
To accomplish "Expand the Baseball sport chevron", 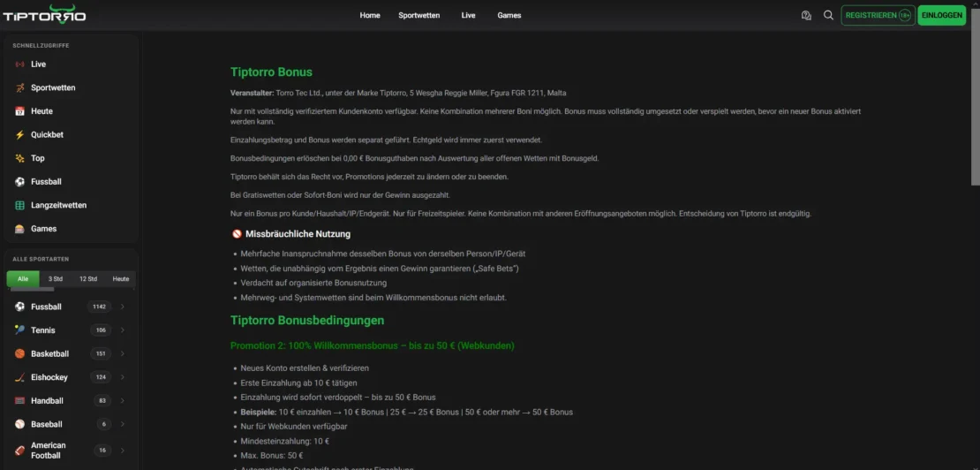I will 123,424.
